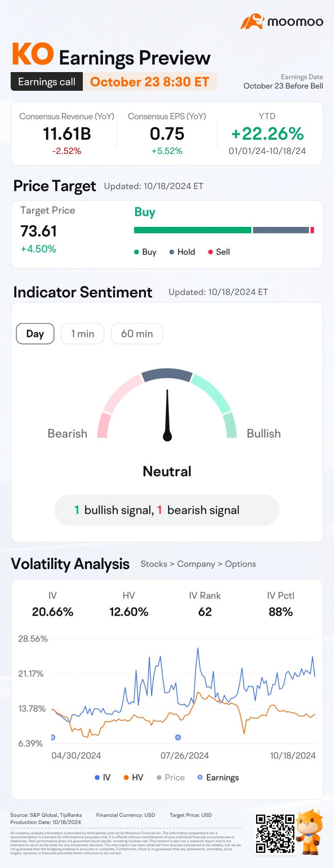The image size is (334, 868).
Task: Click the green Buy rating bar segment
Action: click(192, 230)
